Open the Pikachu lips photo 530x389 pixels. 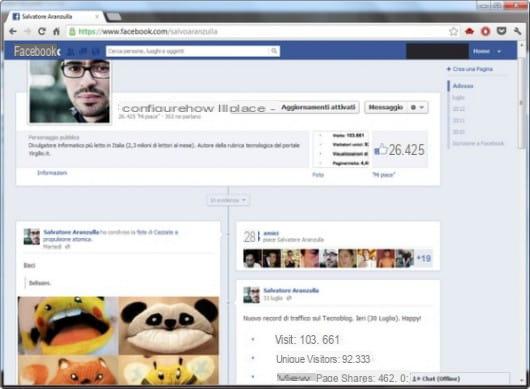pyautogui.click(x=68, y=325)
